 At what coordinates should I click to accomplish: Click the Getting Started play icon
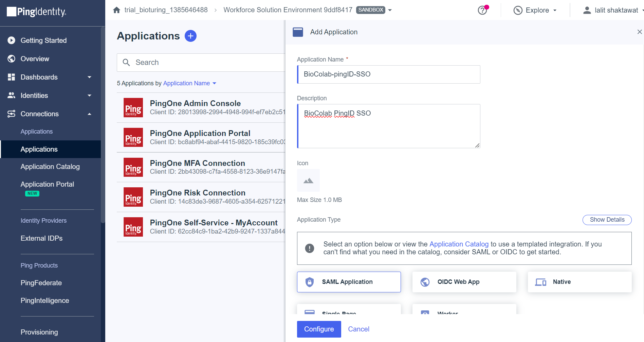[12, 40]
